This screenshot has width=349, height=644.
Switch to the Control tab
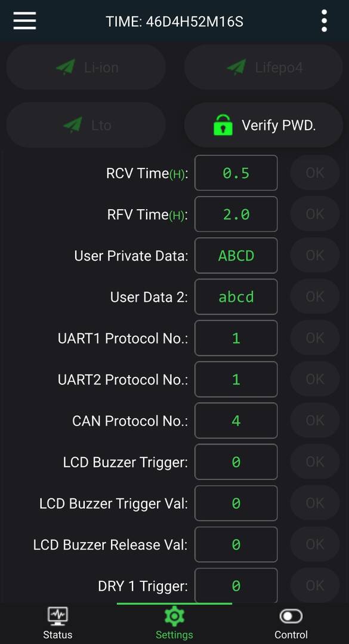pyautogui.click(x=291, y=624)
